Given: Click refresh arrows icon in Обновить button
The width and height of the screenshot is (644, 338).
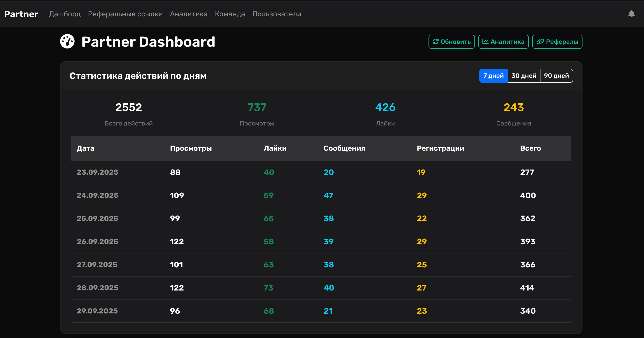Looking at the screenshot, I should (436, 42).
